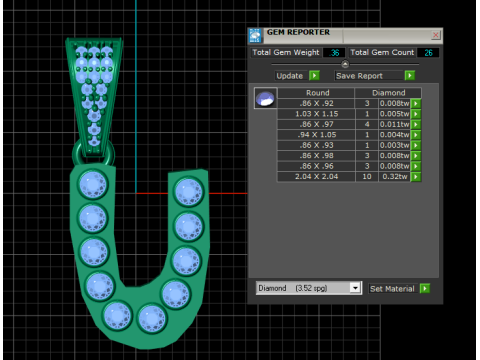The width and height of the screenshot is (480, 360).
Task: Select the 2.04 X 2.04 size cell
Action: [316, 177]
